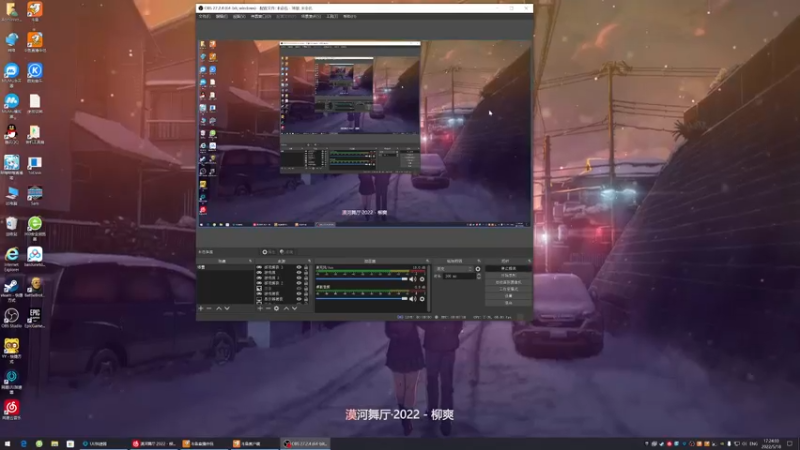
Task: Adjust the 300 ms transition duration stepper arrows
Action: point(479,276)
